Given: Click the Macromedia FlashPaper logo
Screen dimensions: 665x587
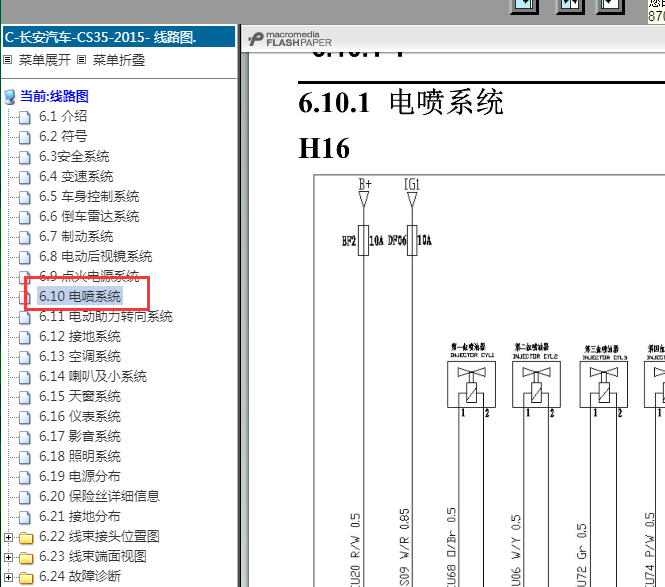Looking at the screenshot, I should pyautogui.click(x=290, y=39).
